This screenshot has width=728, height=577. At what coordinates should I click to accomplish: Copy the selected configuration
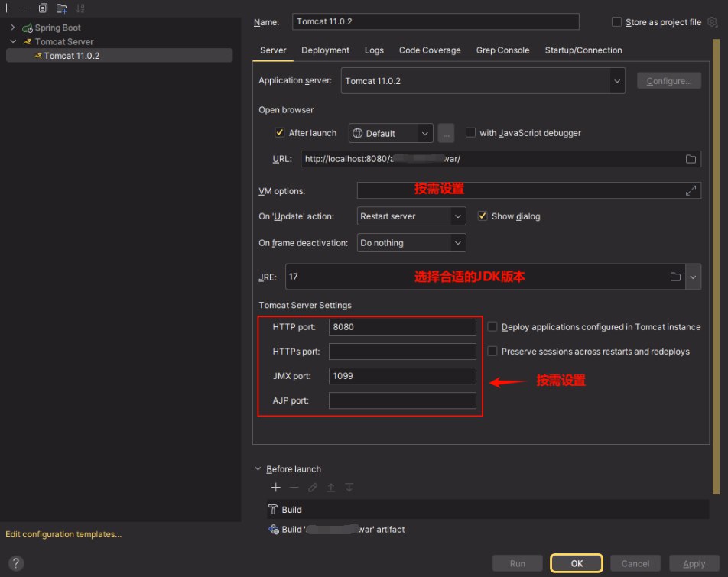tap(43, 8)
